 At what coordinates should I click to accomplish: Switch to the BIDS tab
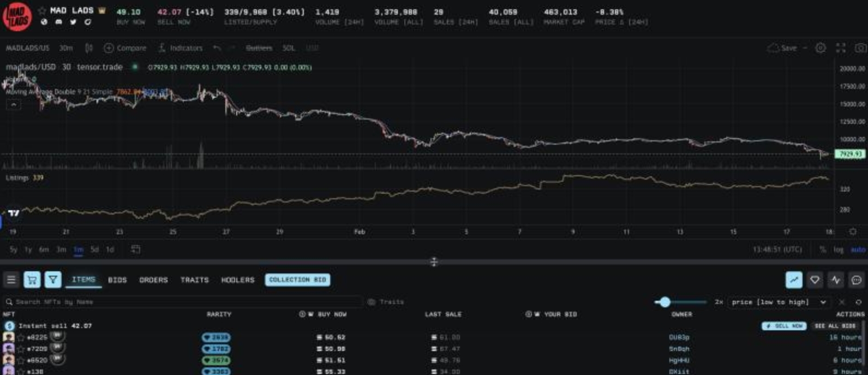117,280
